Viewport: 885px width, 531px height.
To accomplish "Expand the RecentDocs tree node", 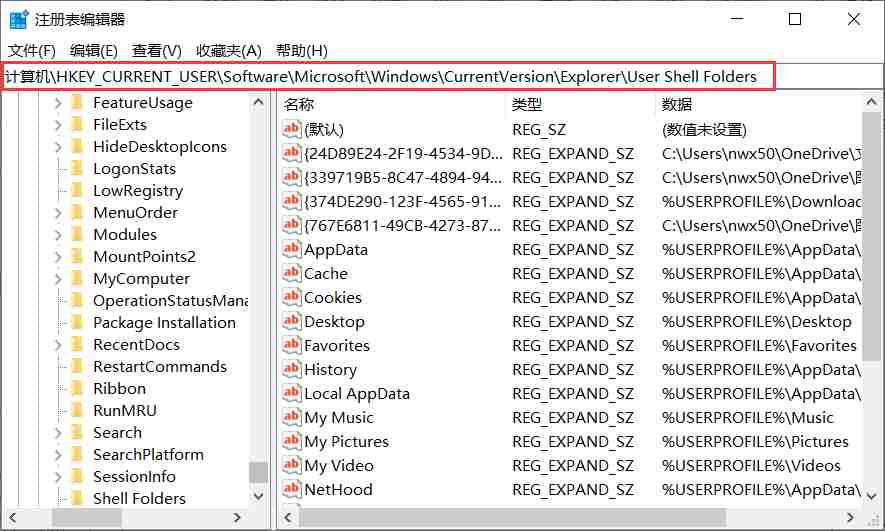I will [58, 345].
